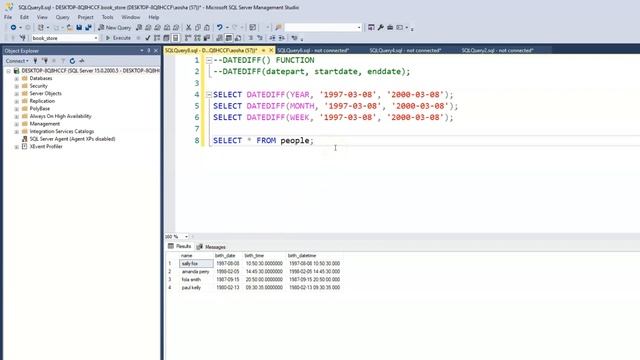Image resolution: width=640 pixels, height=360 pixels.
Task: Click the Execute query button
Action: 118,38
